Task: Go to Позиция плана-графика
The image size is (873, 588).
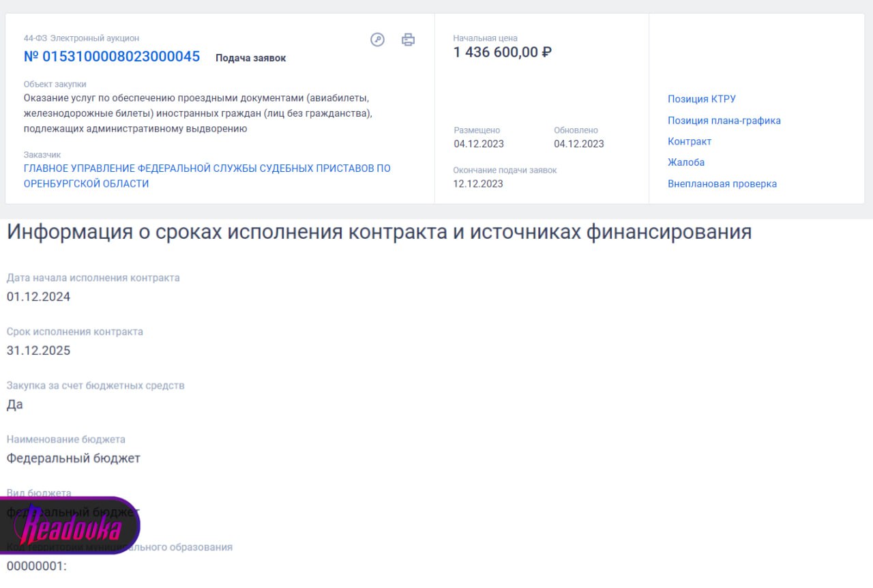Action: 724,121
